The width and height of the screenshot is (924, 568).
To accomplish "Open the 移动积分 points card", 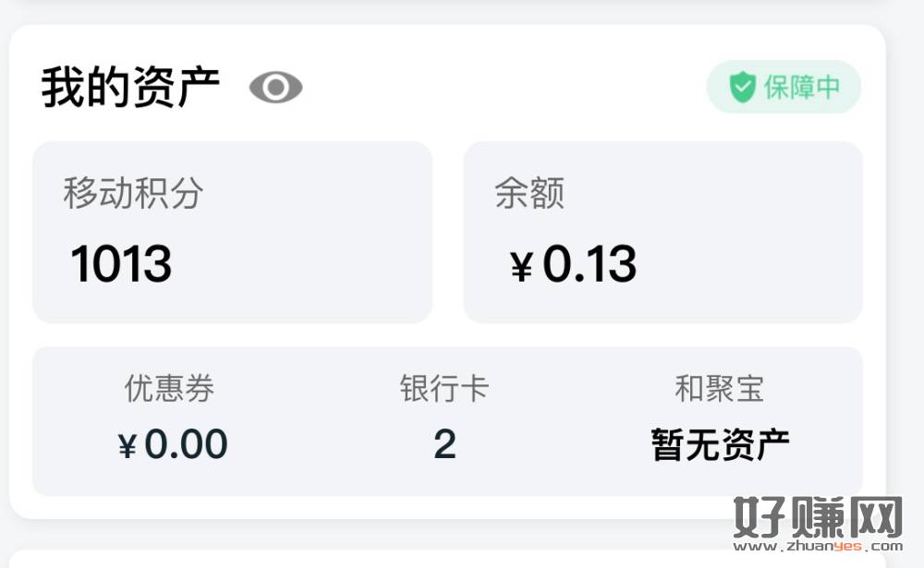I will click(232, 232).
